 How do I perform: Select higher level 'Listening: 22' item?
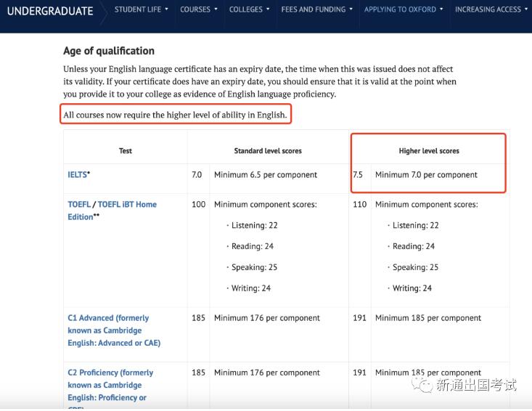click(x=416, y=225)
